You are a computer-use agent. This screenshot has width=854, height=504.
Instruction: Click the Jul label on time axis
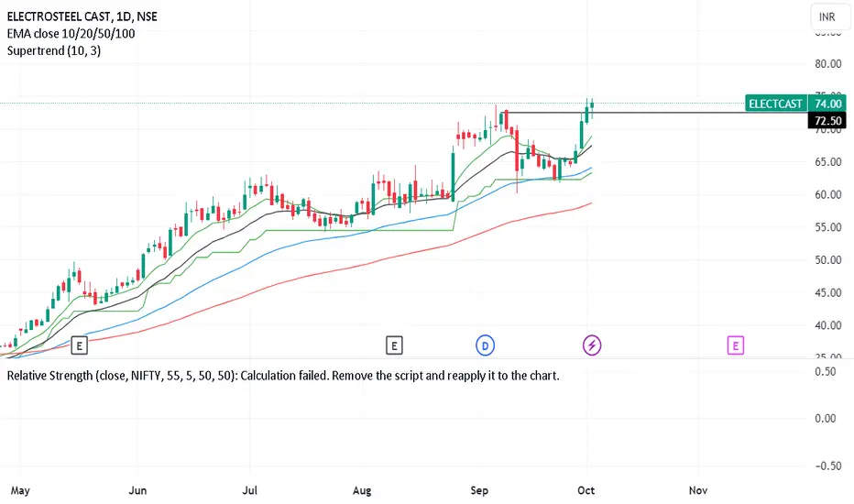[249, 490]
